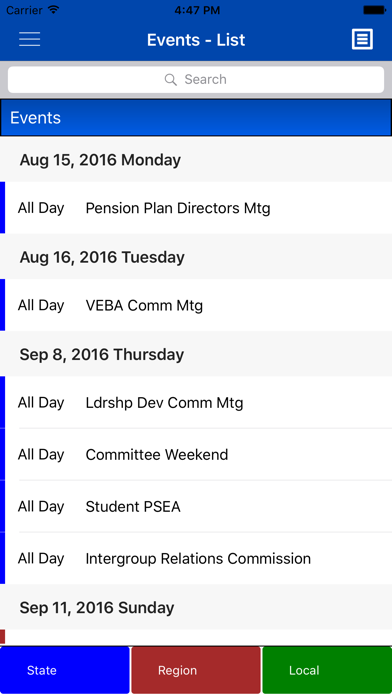Open Pension Plan Directors Mtg event
The width and height of the screenshot is (392, 696).
196,208
